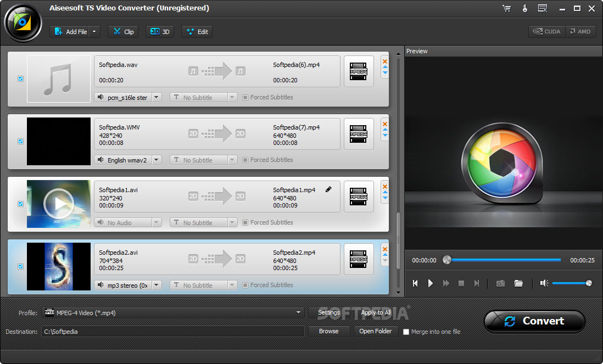The height and width of the screenshot is (364, 603).
Task: Enable Forced Subtitles for Softpedia1.avi
Action: [245, 223]
